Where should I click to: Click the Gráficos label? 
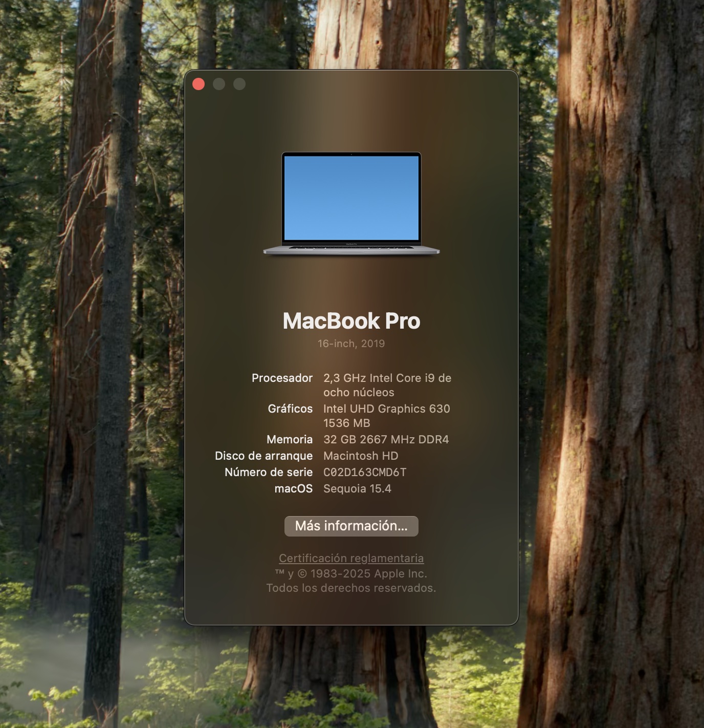(290, 409)
